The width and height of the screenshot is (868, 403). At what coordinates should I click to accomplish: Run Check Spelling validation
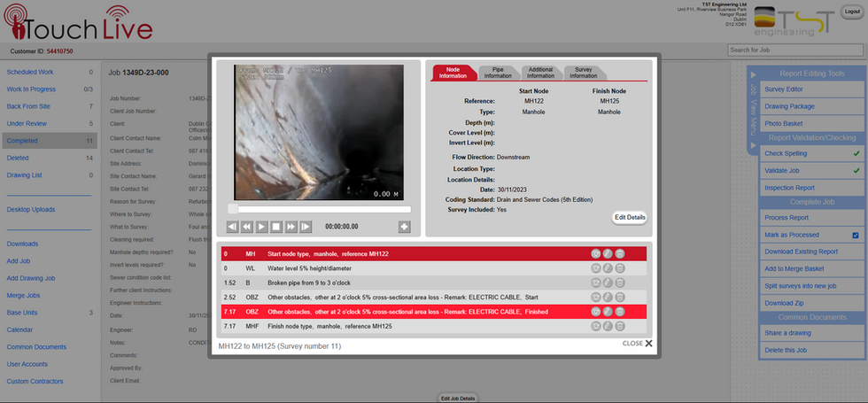coord(810,153)
